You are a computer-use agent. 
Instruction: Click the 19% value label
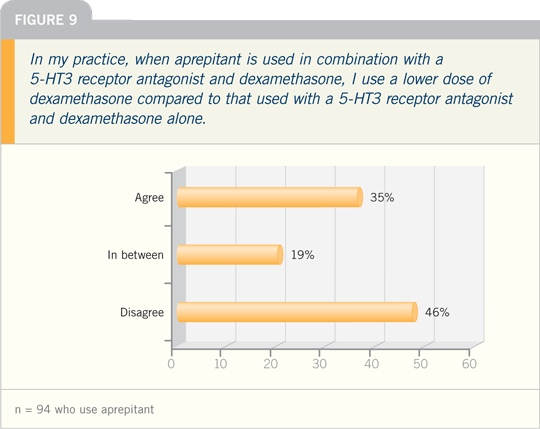(x=302, y=255)
